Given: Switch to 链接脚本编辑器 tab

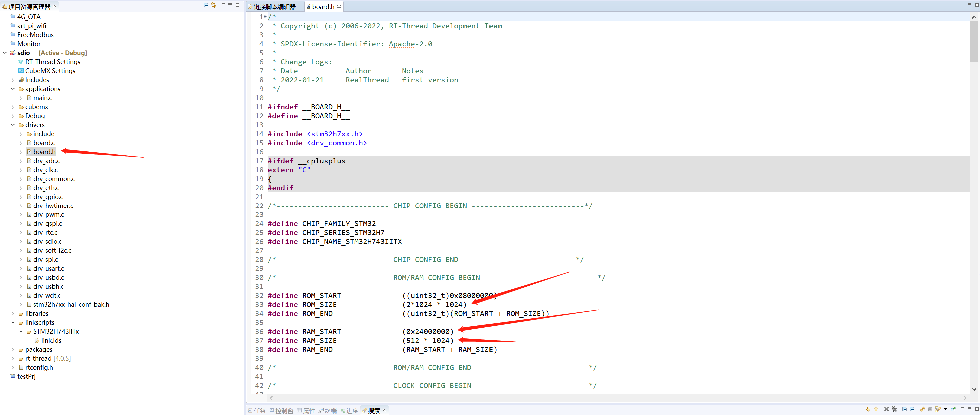Looking at the screenshot, I should tap(274, 6).
